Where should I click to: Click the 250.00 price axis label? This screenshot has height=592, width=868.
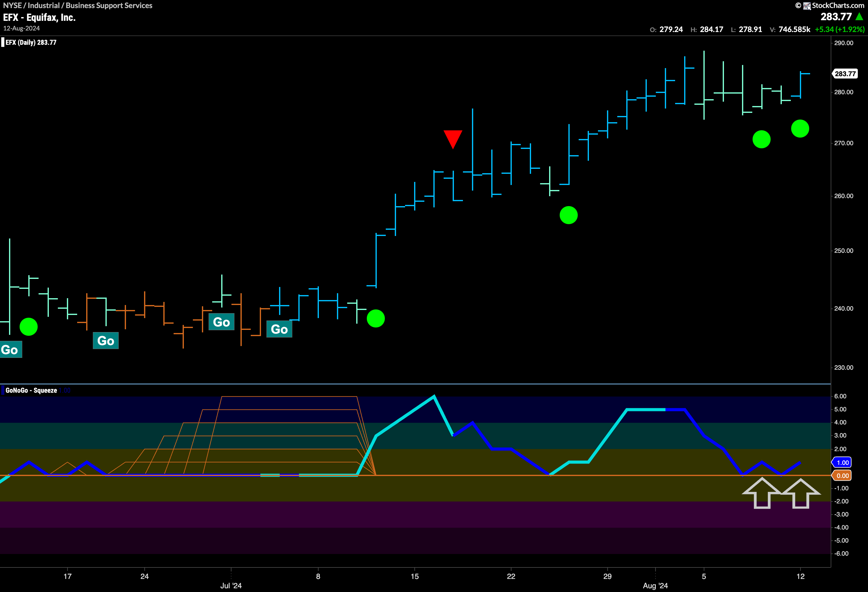click(x=844, y=251)
